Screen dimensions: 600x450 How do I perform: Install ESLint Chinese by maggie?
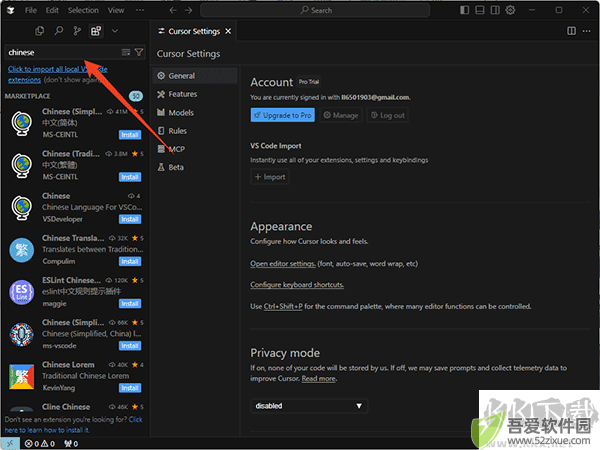[x=130, y=303]
